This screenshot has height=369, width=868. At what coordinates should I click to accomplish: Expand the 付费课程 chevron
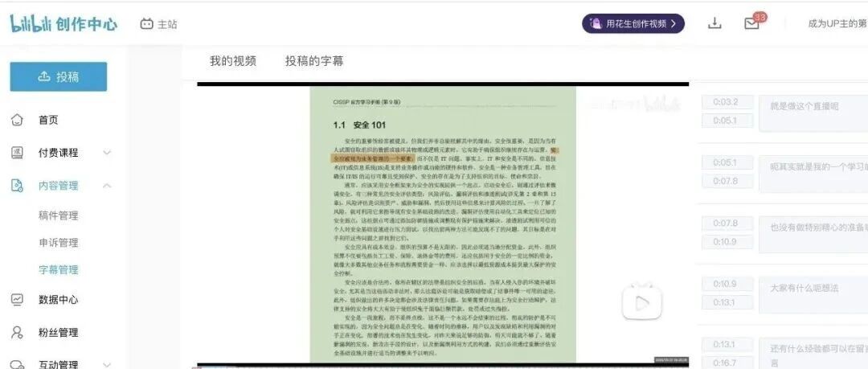coord(107,153)
